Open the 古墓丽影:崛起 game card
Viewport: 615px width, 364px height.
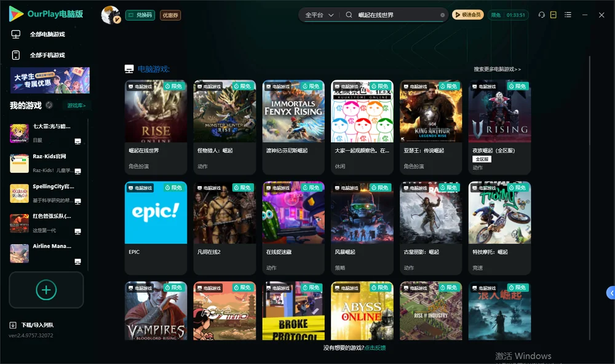tap(431, 228)
